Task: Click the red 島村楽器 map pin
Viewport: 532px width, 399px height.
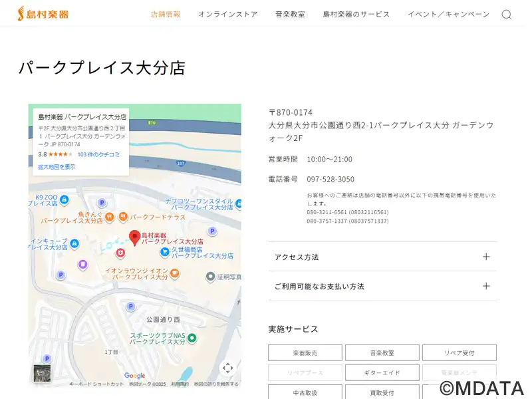Action: point(134,237)
